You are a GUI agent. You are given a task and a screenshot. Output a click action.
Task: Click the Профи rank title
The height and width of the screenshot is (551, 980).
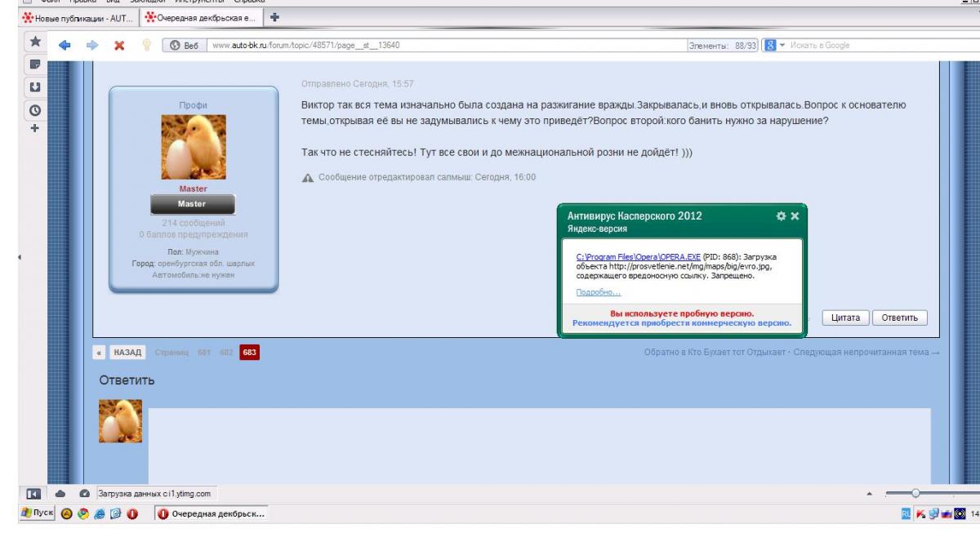pyautogui.click(x=193, y=105)
